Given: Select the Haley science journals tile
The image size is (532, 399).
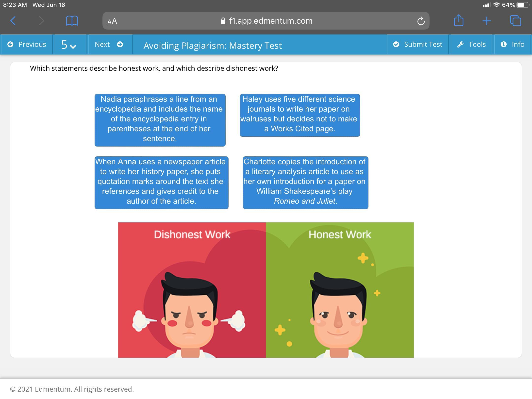Looking at the screenshot, I should (x=300, y=115).
